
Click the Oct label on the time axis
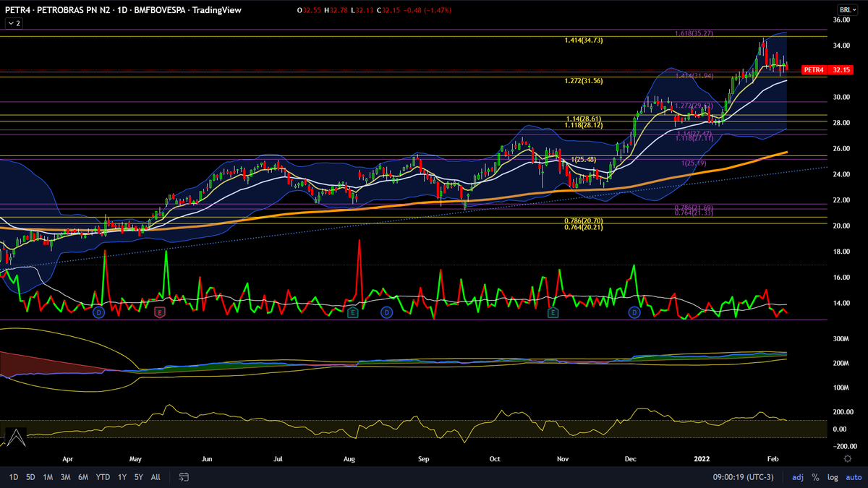pos(495,458)
